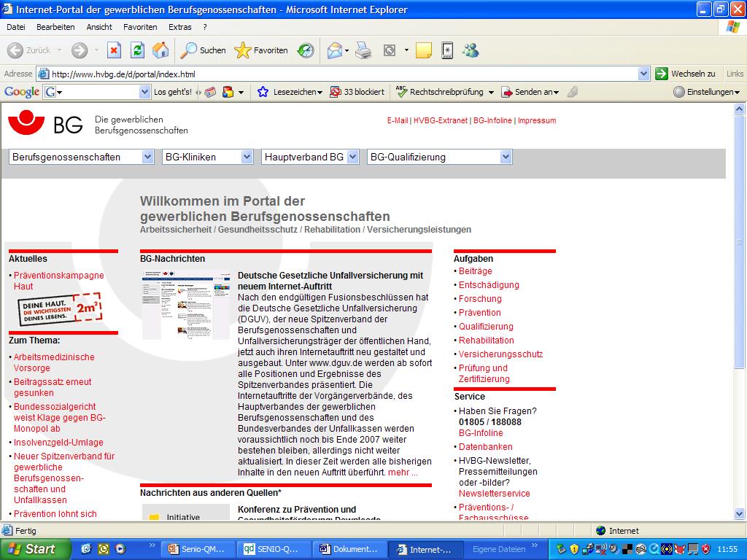Open the Insolvenzgeld-Umlage link

click(x=58, y=443)
